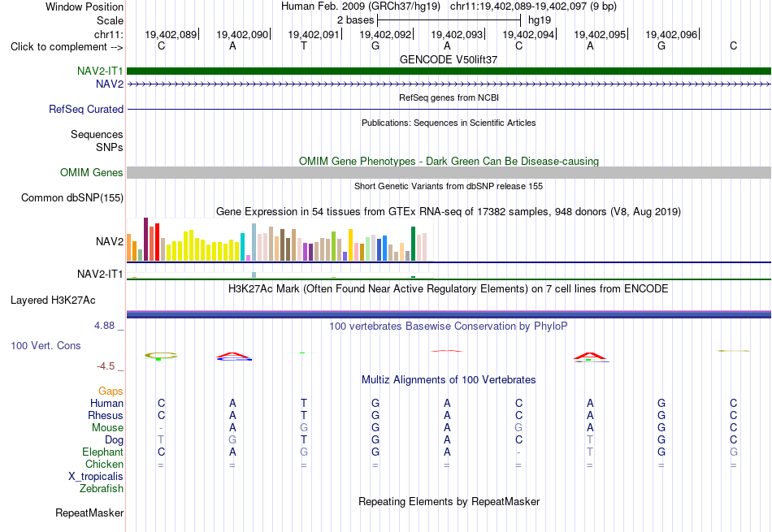
Task: Click Gene Expression in 54 tissues title
Action: pos(449,212)
